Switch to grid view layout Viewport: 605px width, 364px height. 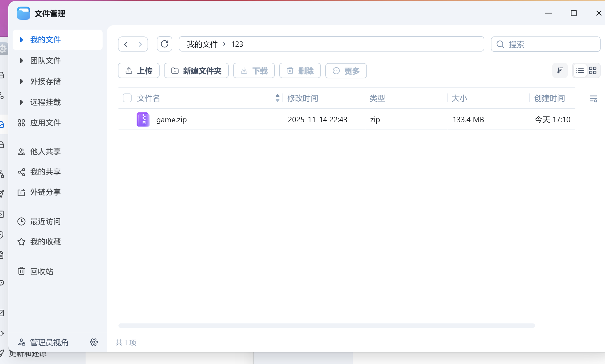click(593, 71)
